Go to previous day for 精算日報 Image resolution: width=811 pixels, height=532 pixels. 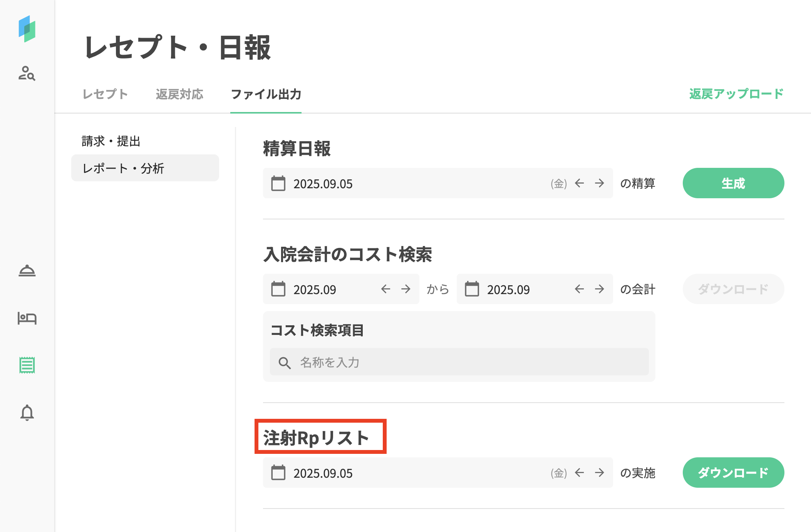pyautogui.click(x=579, y=183)
